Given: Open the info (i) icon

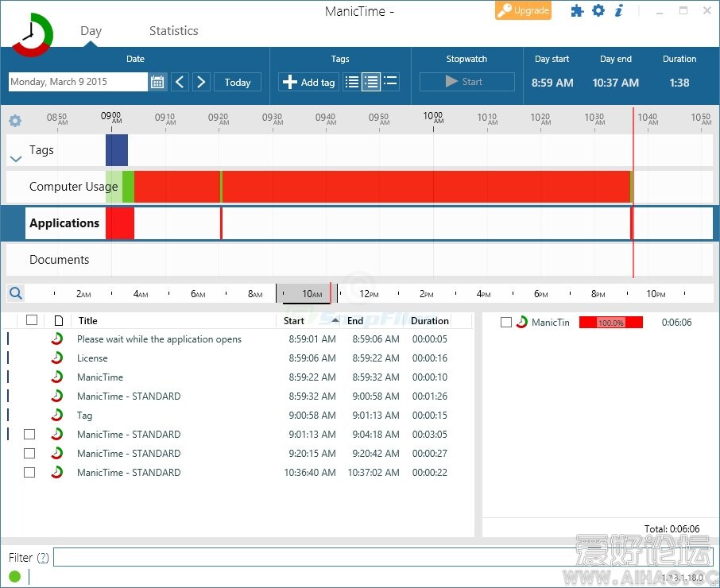Looking at the screenshot, I should tap(619, 10).
